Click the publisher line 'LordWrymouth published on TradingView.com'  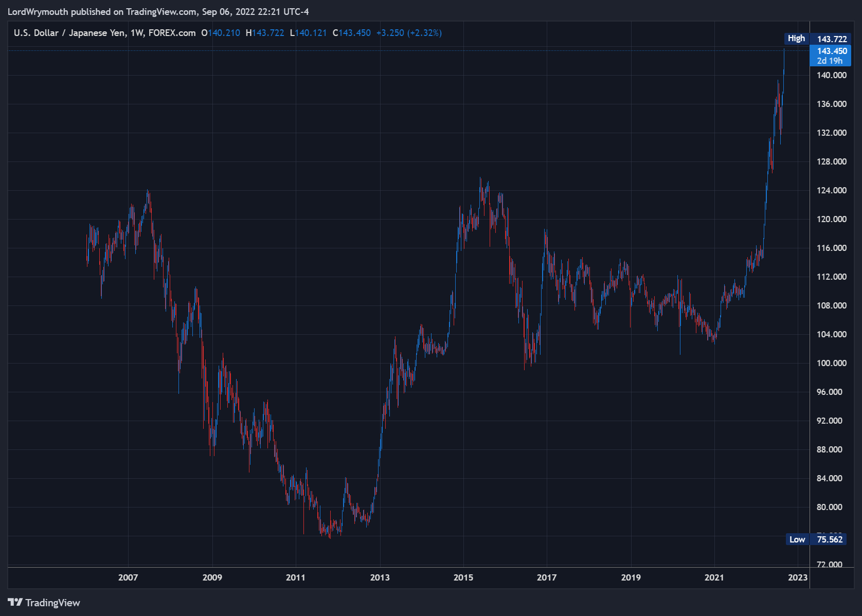pyautogui.click(x=102, y=12)
